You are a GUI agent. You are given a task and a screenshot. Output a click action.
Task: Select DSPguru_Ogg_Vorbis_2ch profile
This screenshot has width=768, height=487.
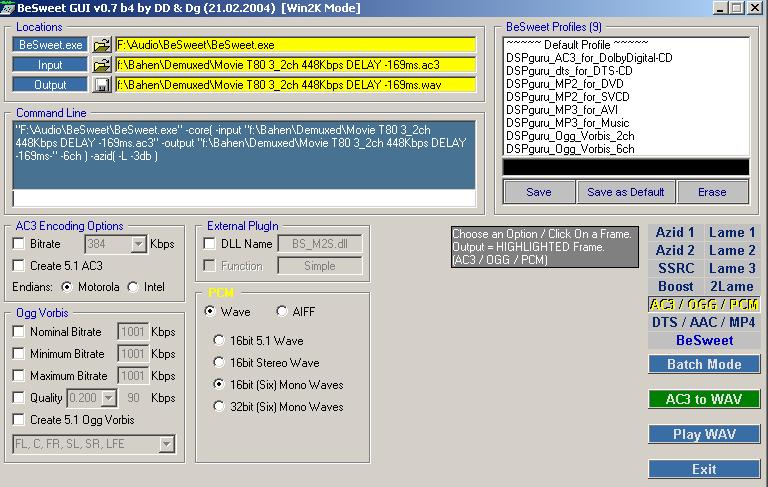click(x=570, y=136)
